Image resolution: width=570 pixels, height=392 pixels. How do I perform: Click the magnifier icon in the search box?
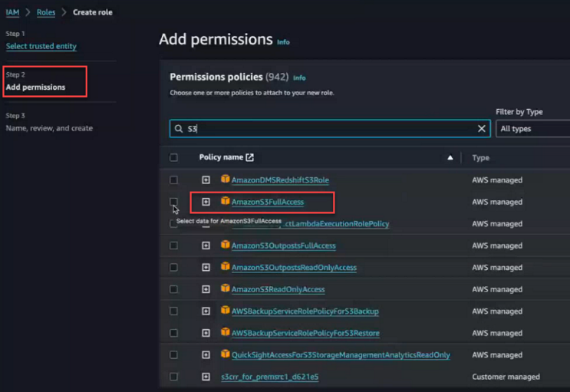pyautogui.click(x=179, y=129)
